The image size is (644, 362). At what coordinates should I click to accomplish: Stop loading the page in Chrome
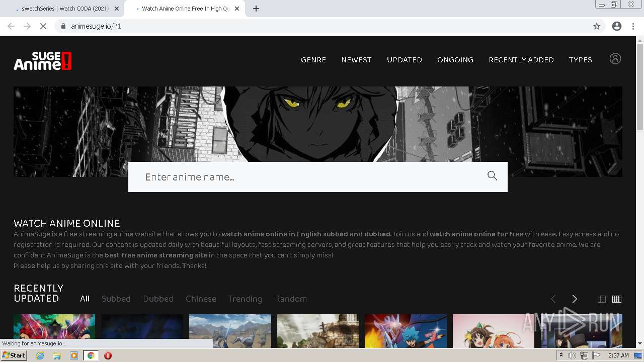tap(43, 26)
